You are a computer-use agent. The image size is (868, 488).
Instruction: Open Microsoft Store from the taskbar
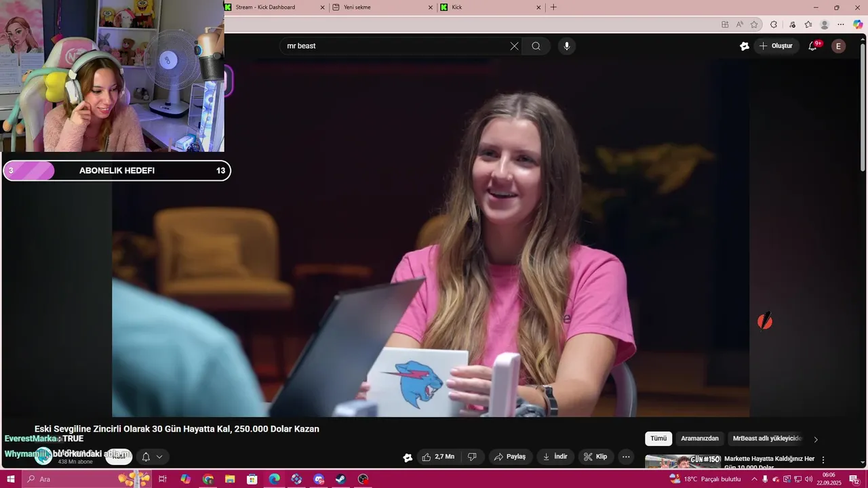(x=252, y=479)
